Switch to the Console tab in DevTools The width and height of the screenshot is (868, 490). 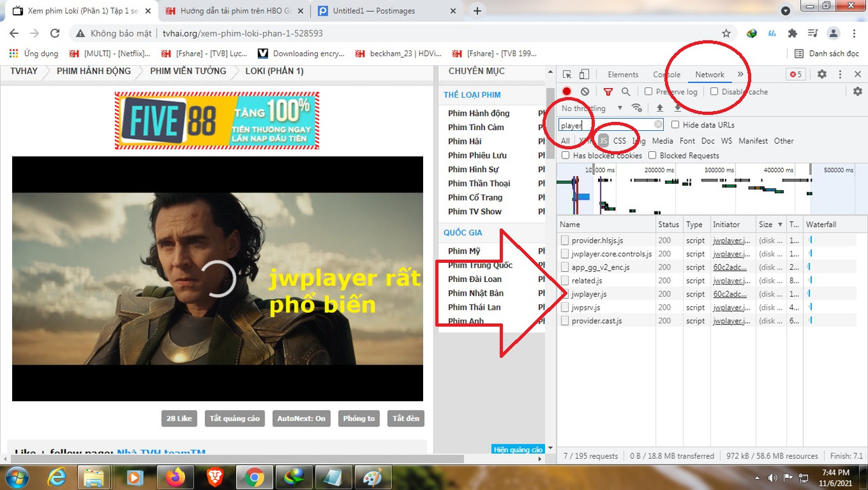click(667, 75)
